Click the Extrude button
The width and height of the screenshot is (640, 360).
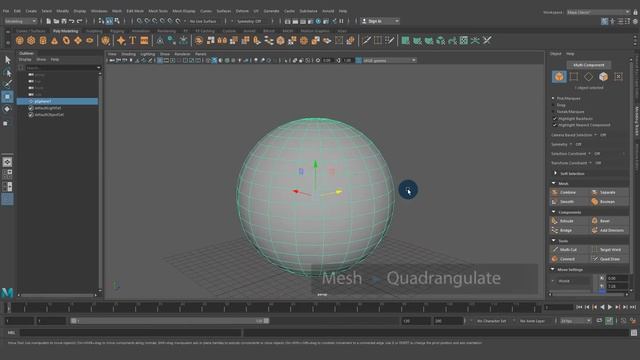click(569, 221)
